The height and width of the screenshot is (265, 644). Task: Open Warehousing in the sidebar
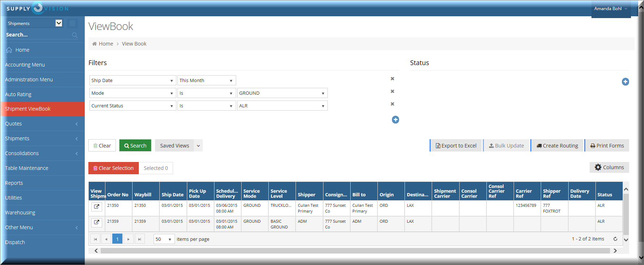(42, 213)
